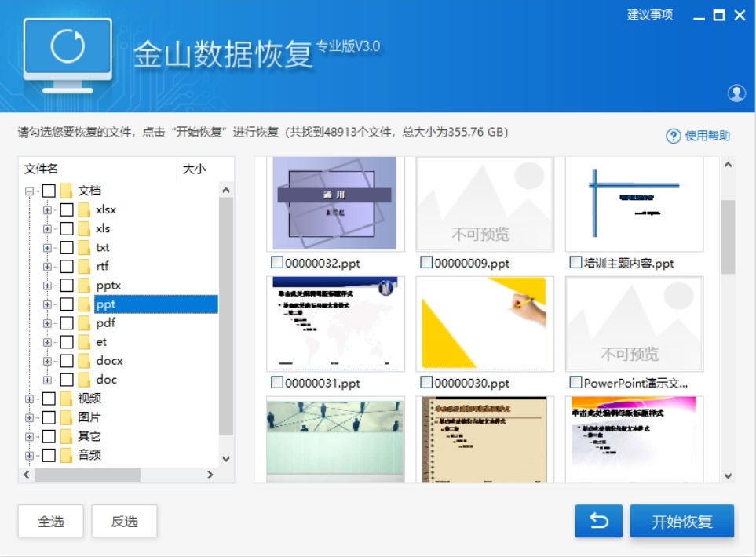Click the user account avatar icon
The height and width of the screenshot is (557, 756).
[736, 93]
